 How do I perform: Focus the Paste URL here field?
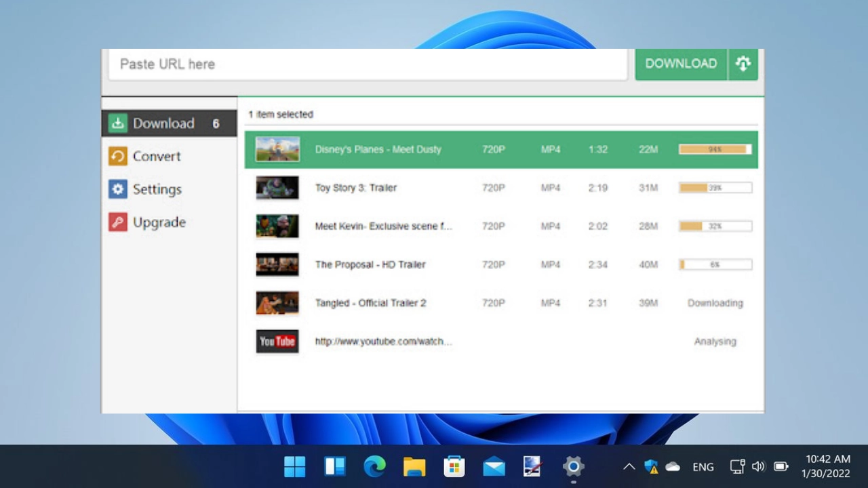pyautogui.click(x=368, y=64)
